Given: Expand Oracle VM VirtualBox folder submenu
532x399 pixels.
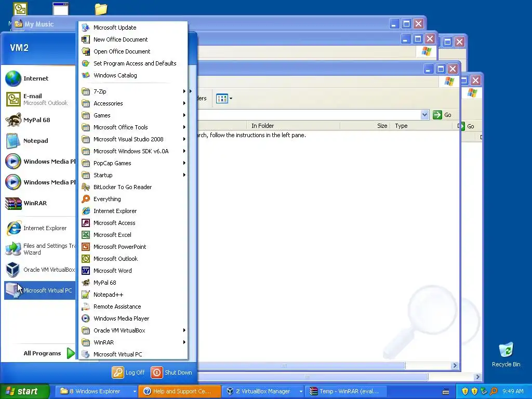Looking at the screenshot, I should 133,330.
